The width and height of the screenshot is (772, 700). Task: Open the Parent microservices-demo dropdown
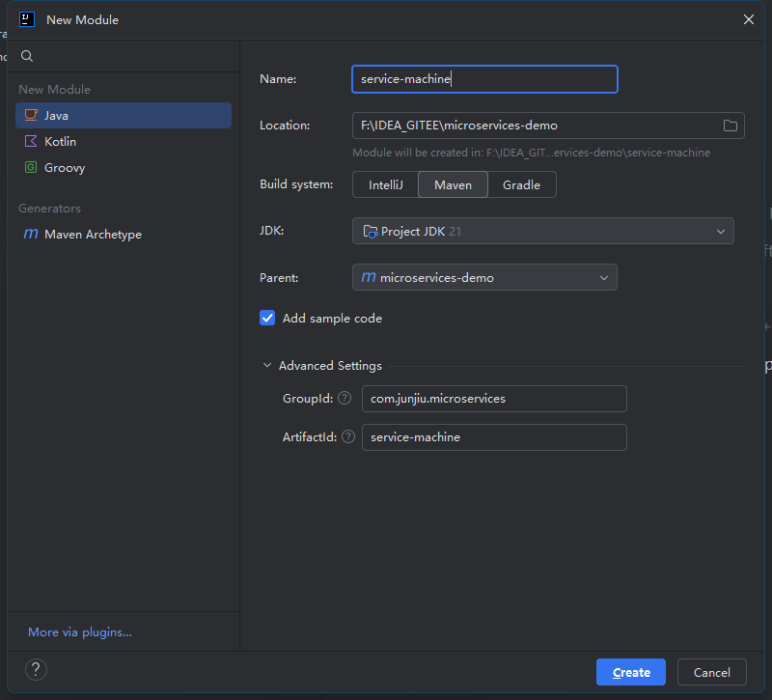(x=485, y=277)
